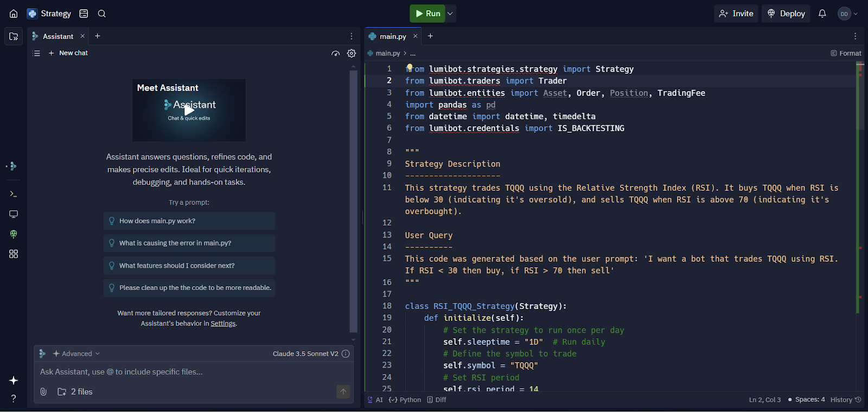
Task: Open Assistant settings gear
Action: (x=352, y=53)
